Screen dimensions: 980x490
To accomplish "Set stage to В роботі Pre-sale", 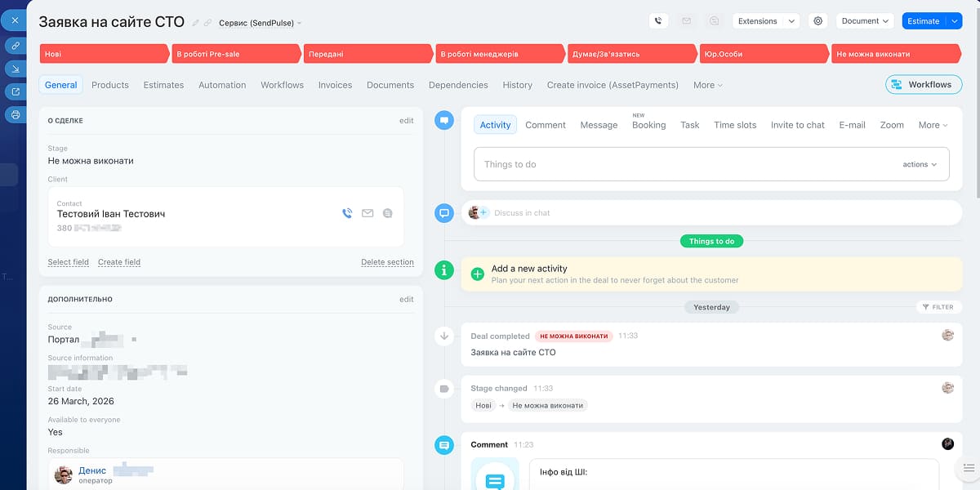I will pyautogui.click(x=236, y=54).
